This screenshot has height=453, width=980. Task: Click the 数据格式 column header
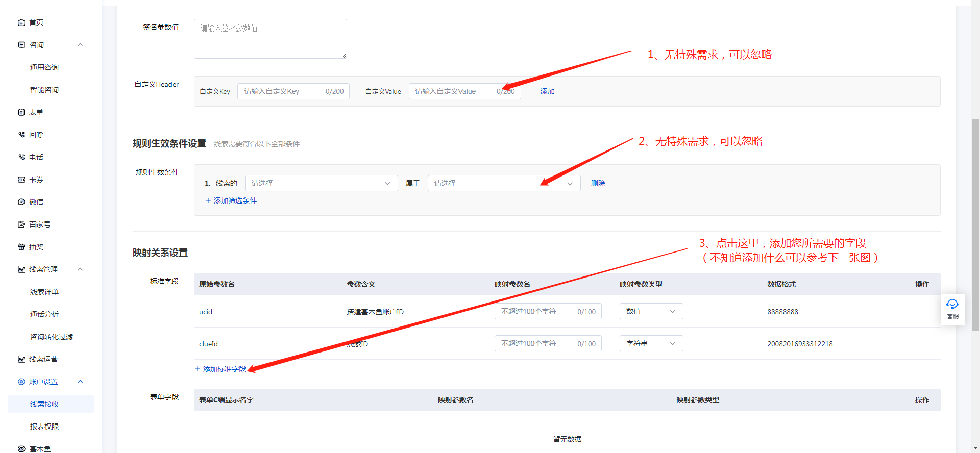point(781,284)
